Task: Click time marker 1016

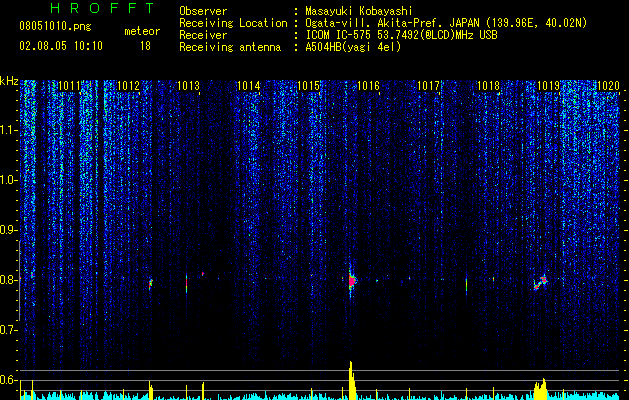Action: point(368,85)
